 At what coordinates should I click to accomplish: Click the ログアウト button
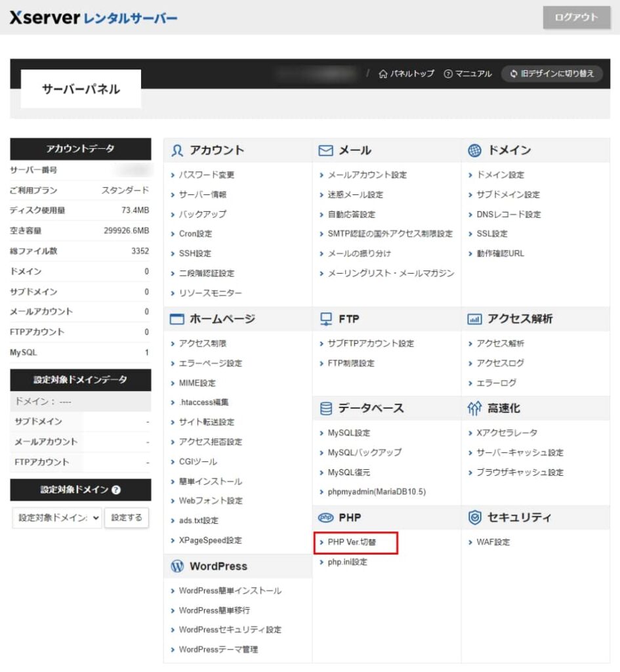click(x=576, y=18)
